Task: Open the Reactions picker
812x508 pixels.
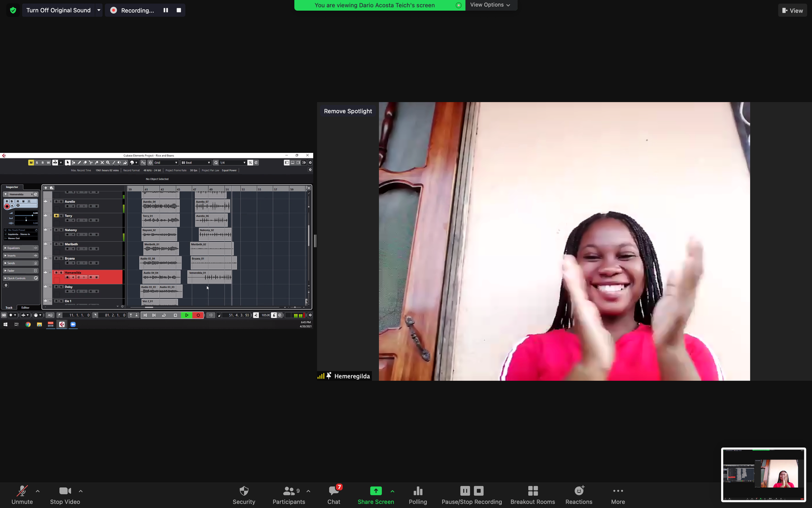Action: click(579, 495)
